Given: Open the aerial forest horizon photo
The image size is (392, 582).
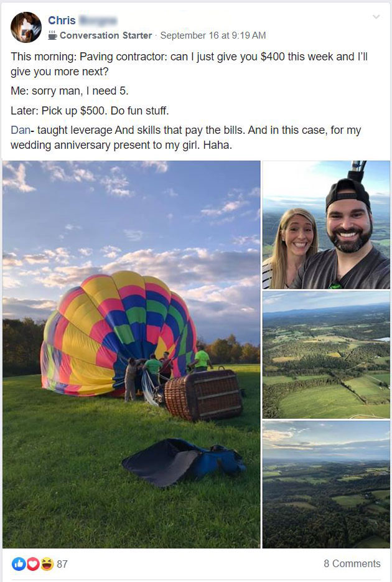Looking at the screenshot, I should (326, 484).
